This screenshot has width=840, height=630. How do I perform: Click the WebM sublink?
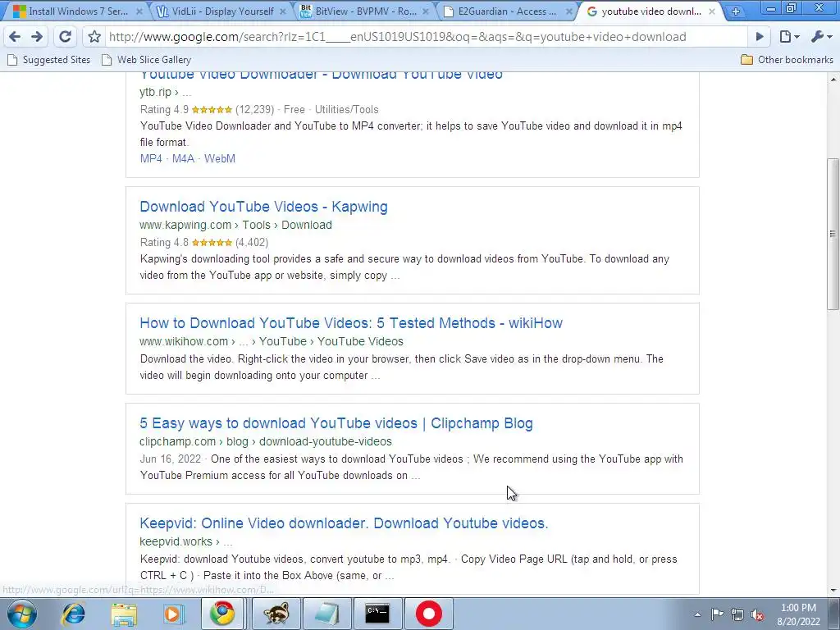pos(220,158)
